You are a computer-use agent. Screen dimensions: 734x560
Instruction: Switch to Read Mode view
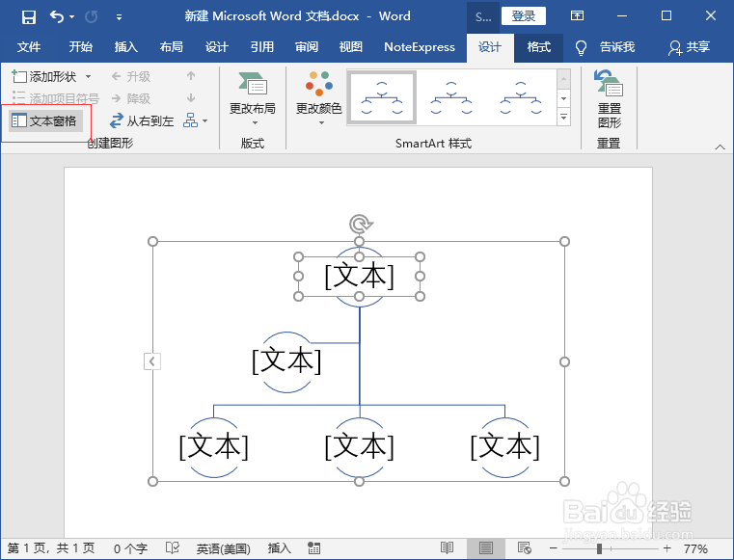coord(447,547)
